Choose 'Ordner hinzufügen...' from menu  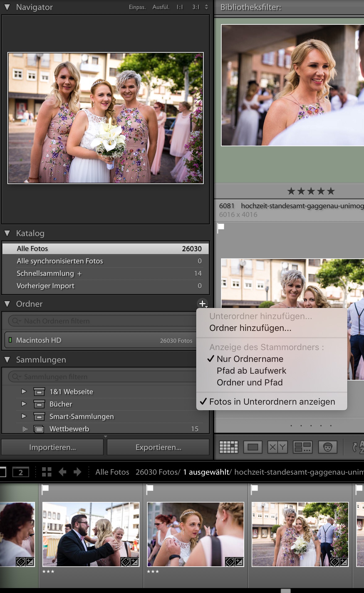[250, 328]
